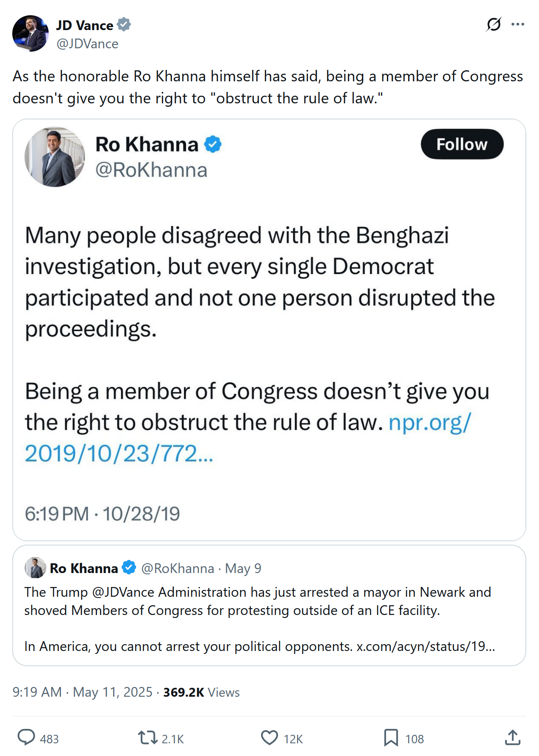This screenshot has width=539, height=756.
Task: Open JD Vance's profile avatar
Action: (x=31, y=33)
